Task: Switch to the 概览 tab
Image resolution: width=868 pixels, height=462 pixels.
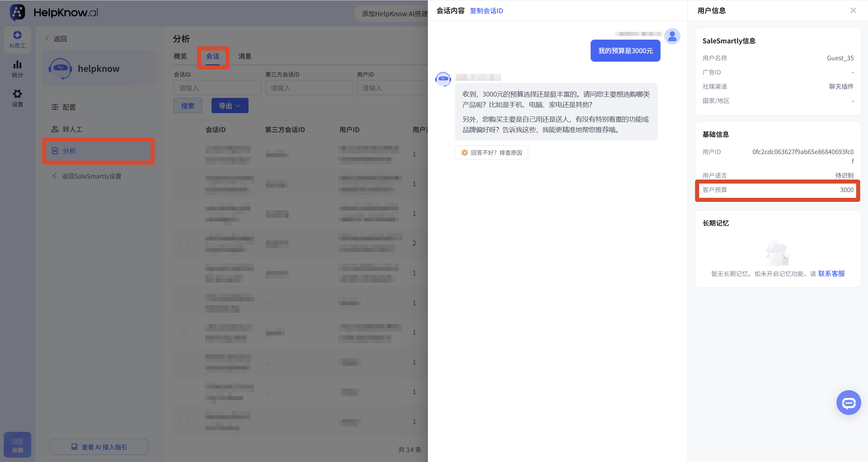Action: [180, 56]
